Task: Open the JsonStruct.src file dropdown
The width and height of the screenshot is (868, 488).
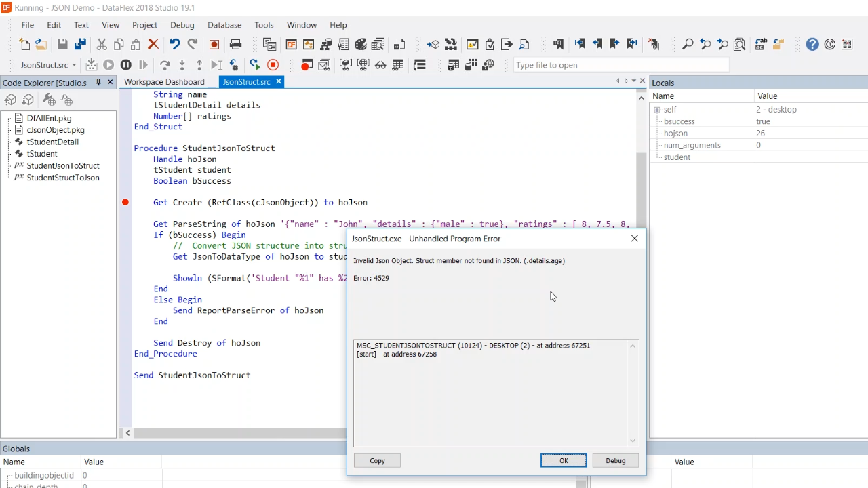Action: pos(74,65)
